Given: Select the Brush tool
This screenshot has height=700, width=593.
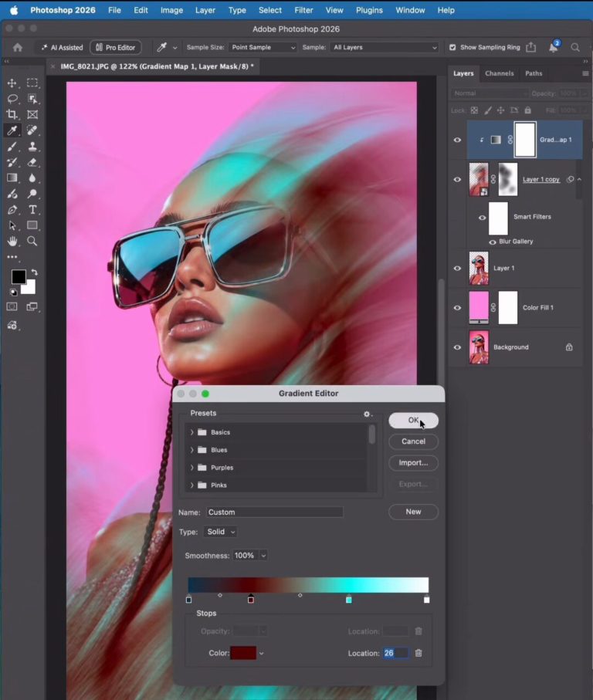Looking at the screenshot, I should point(12,146).
